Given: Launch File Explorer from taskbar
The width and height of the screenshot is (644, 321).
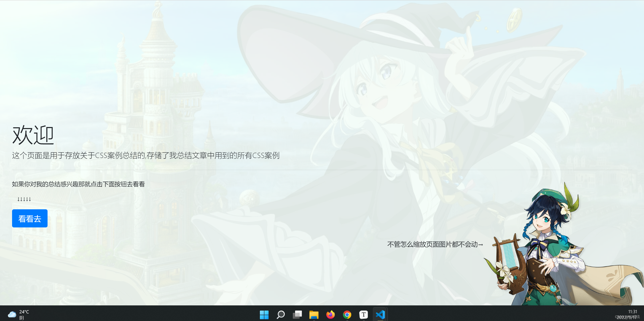Looking at the screenshot, I should pos(314,314).
